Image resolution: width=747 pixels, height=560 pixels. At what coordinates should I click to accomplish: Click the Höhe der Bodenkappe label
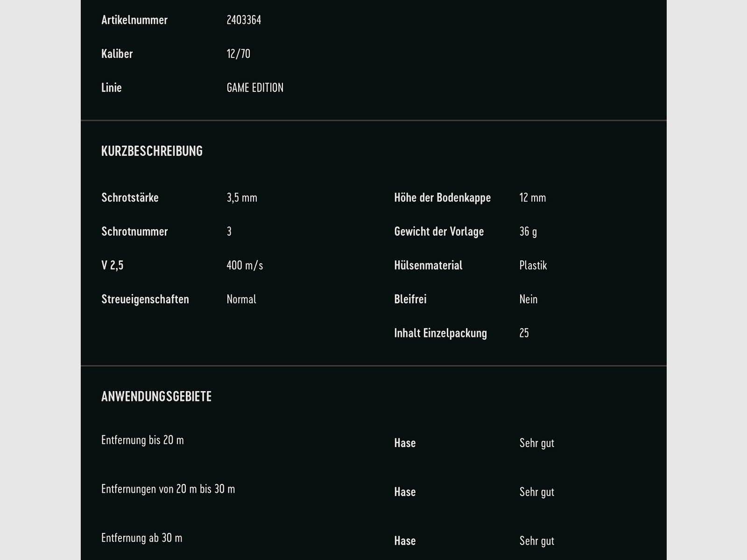click(x=442, y=198)
